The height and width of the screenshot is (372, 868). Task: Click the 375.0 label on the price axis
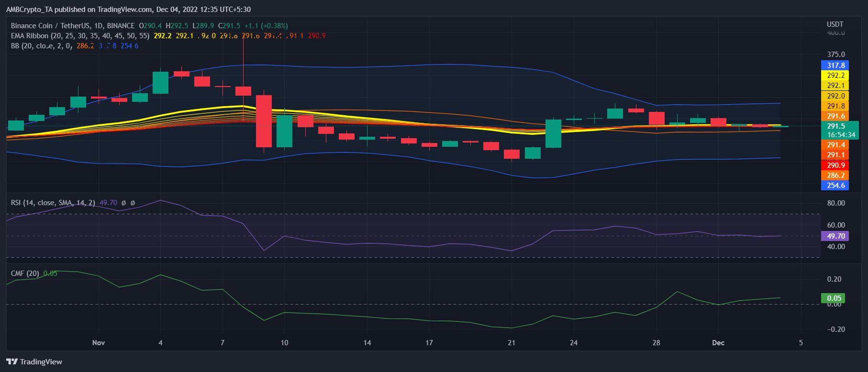[x=836, y=55]
